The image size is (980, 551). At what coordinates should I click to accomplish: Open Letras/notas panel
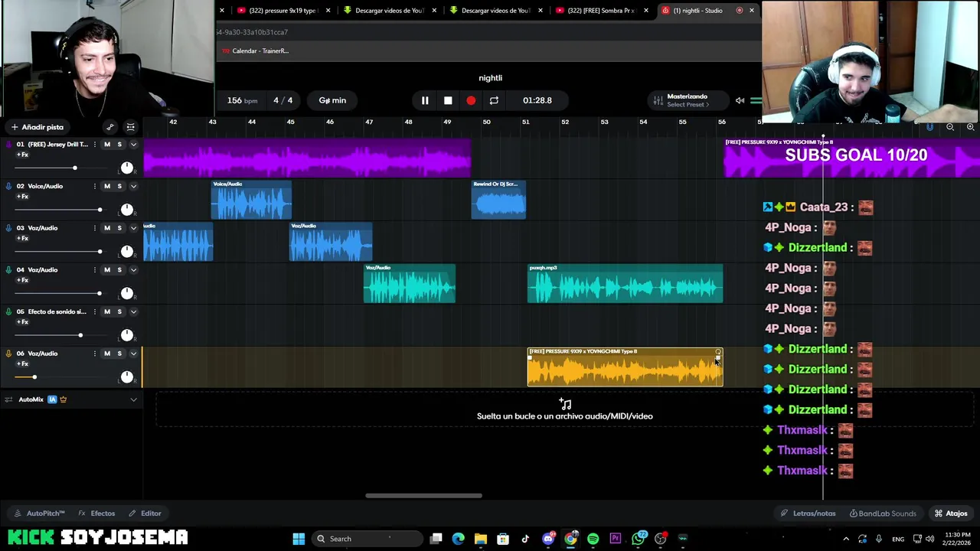click(x=808, y=514)
